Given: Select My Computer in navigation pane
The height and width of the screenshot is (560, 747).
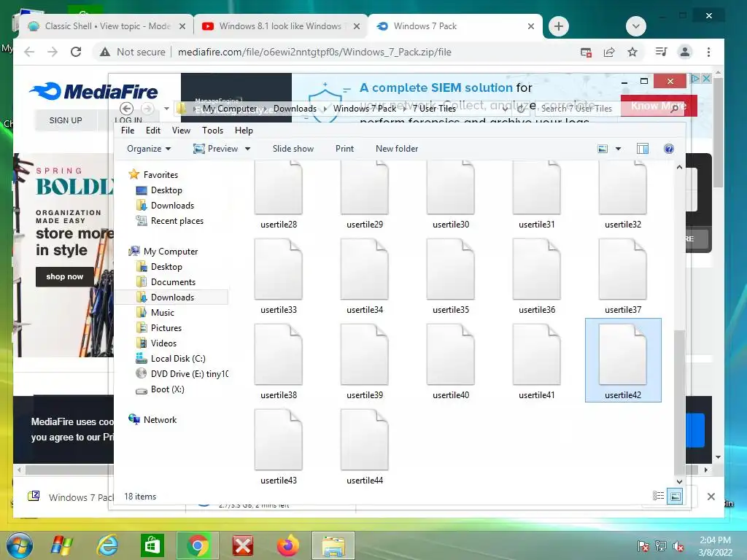Looking at the screenshot, I should tap(171, 252).
